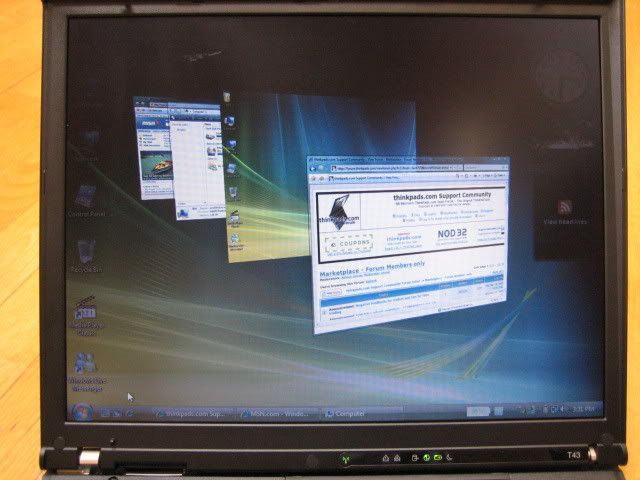This screenshot has width=640, height=480.
Task: Click the first Quick Launch icon beside Start
Action: coord(104,413)
